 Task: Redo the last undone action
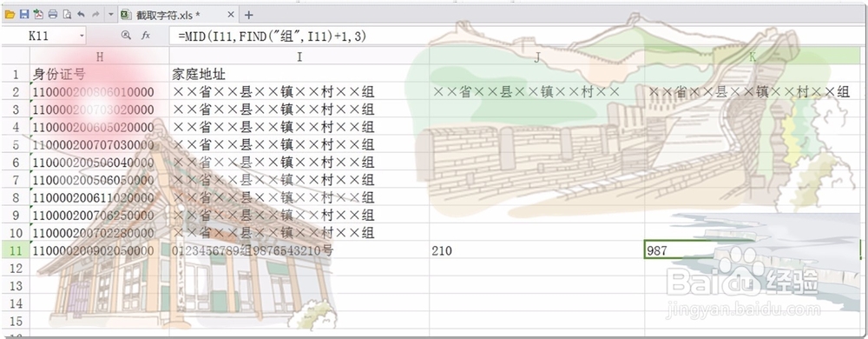point(95,15)
